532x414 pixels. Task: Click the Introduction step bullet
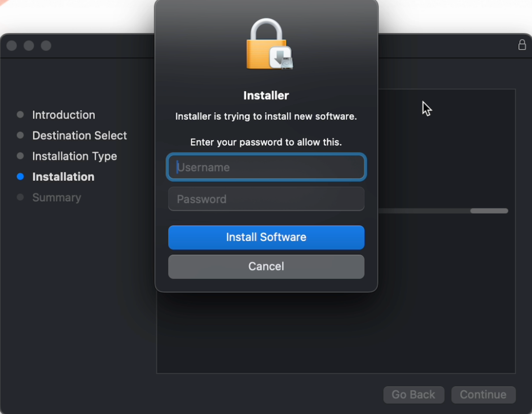click(x=21, y=115)
